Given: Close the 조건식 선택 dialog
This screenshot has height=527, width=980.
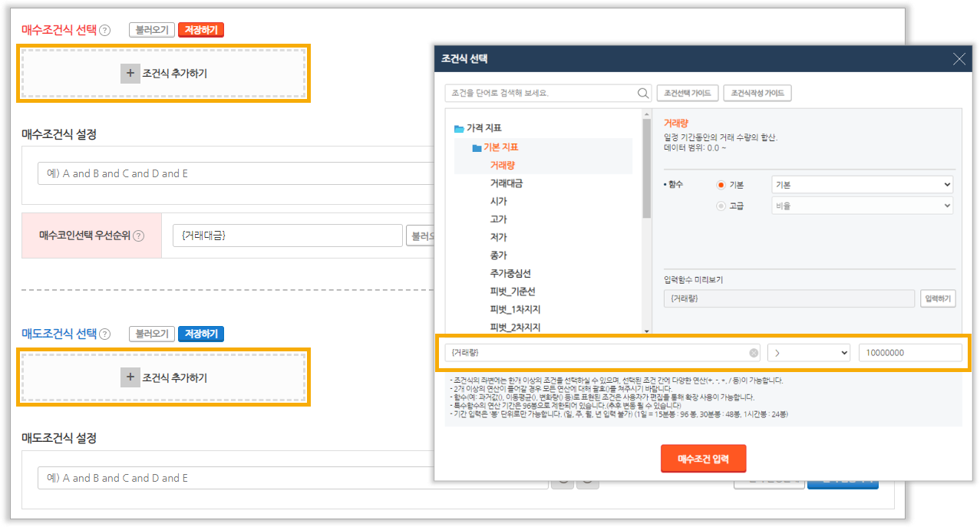Looking at the screenshot, I should coord(959,59).
